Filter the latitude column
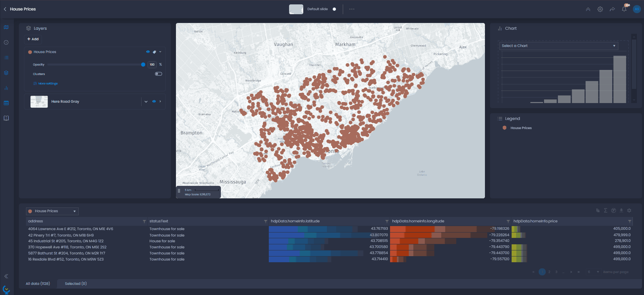The image size is (644, 295). pyautogui.click(x=387, y=221)
